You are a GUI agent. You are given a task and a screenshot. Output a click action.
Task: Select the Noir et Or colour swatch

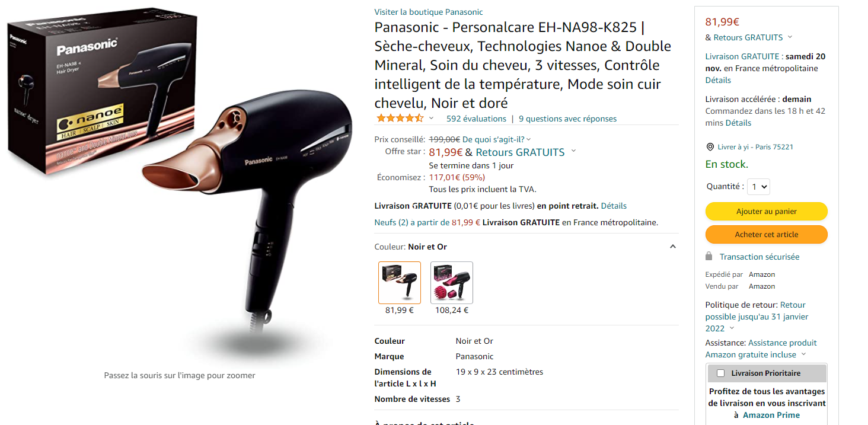400,283
